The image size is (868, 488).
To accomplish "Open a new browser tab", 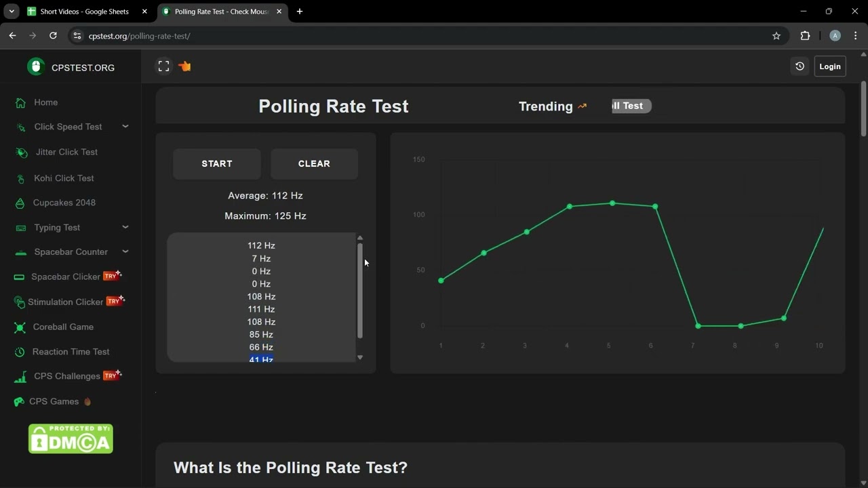I will coord(300,12).
